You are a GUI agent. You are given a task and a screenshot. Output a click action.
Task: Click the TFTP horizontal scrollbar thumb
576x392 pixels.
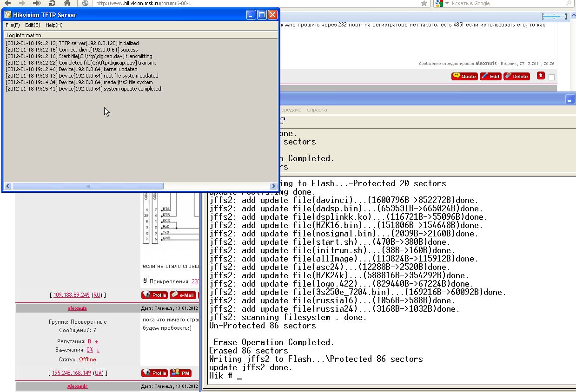[x=88, y=186]
